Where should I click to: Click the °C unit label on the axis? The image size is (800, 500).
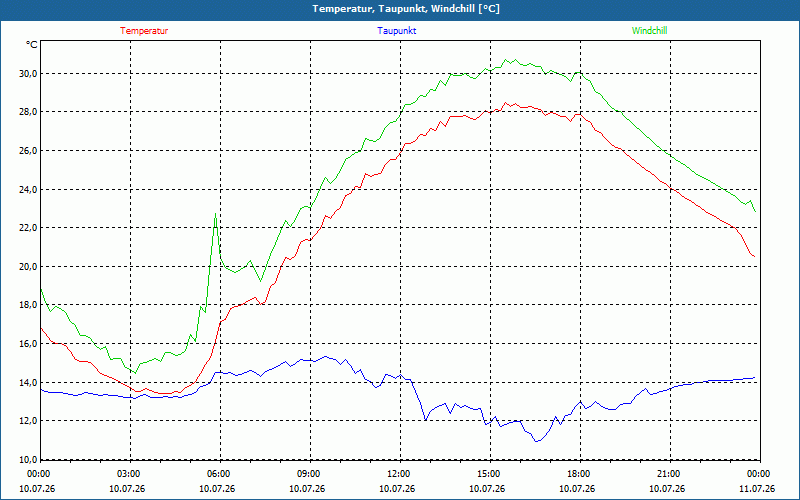pos(32,45)
